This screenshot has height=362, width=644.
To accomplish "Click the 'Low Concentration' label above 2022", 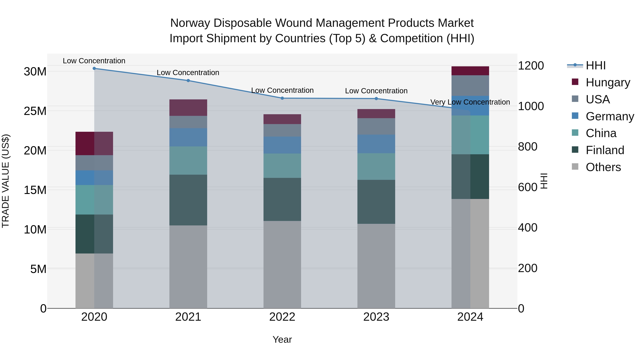I will [x=282, y=90].
